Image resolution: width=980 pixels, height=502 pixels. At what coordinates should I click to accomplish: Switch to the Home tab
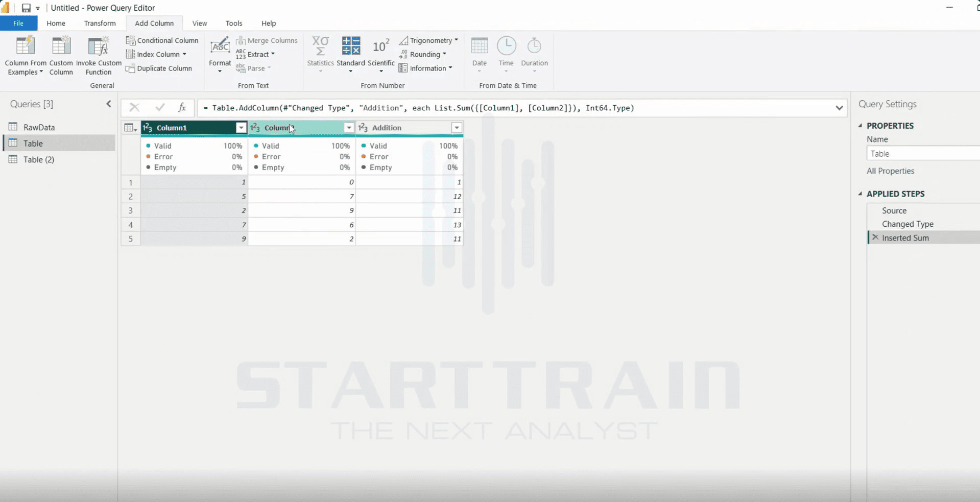pos(56,23)
